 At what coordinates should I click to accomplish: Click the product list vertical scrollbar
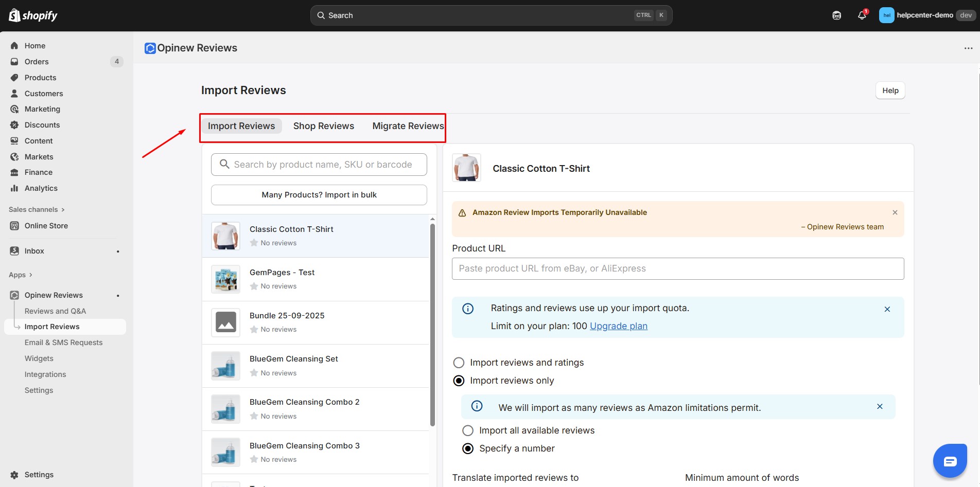pyautogui.click(x=432, y=324)
